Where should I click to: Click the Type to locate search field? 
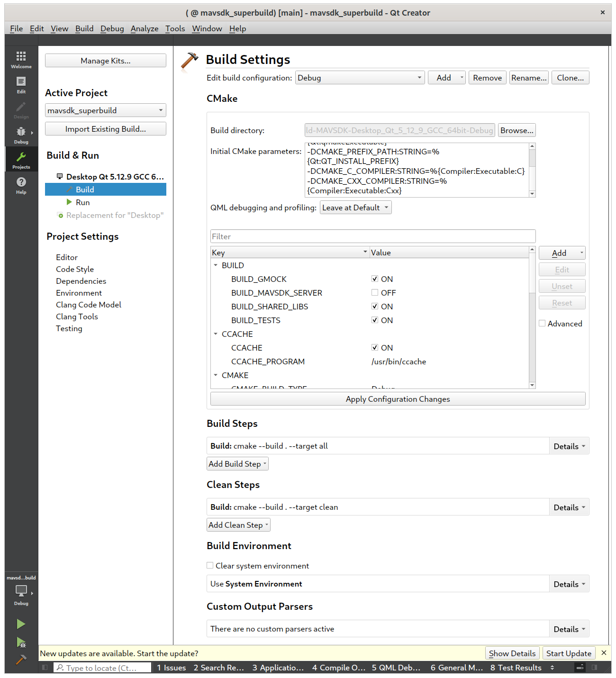click(x=102, y=668)
